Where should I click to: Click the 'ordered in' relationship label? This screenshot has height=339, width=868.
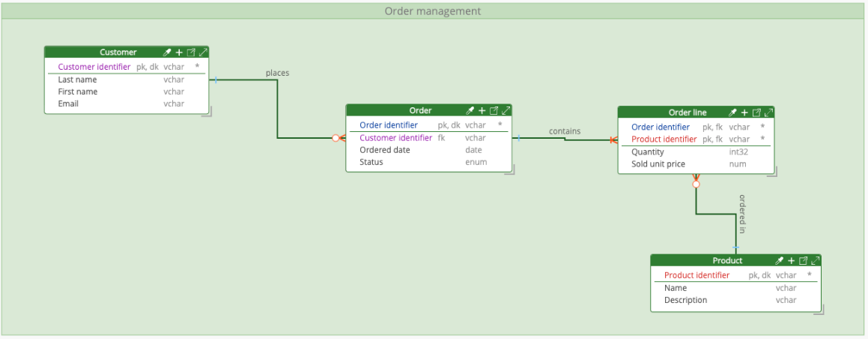(741, 214)
